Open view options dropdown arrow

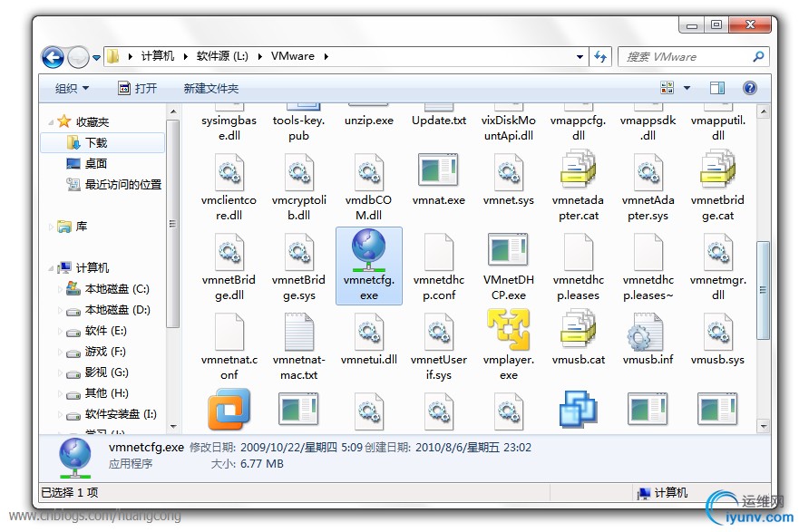point(687,88)
